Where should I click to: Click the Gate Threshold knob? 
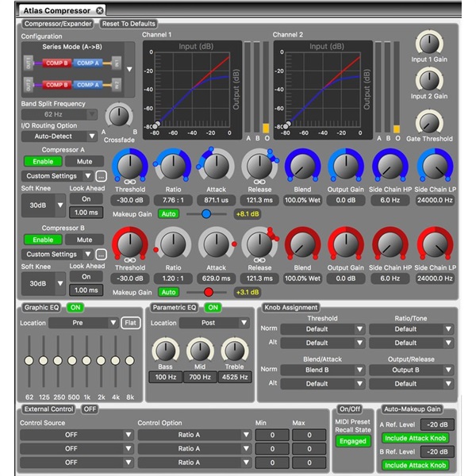pyautogui.click(x=429, y=123)
